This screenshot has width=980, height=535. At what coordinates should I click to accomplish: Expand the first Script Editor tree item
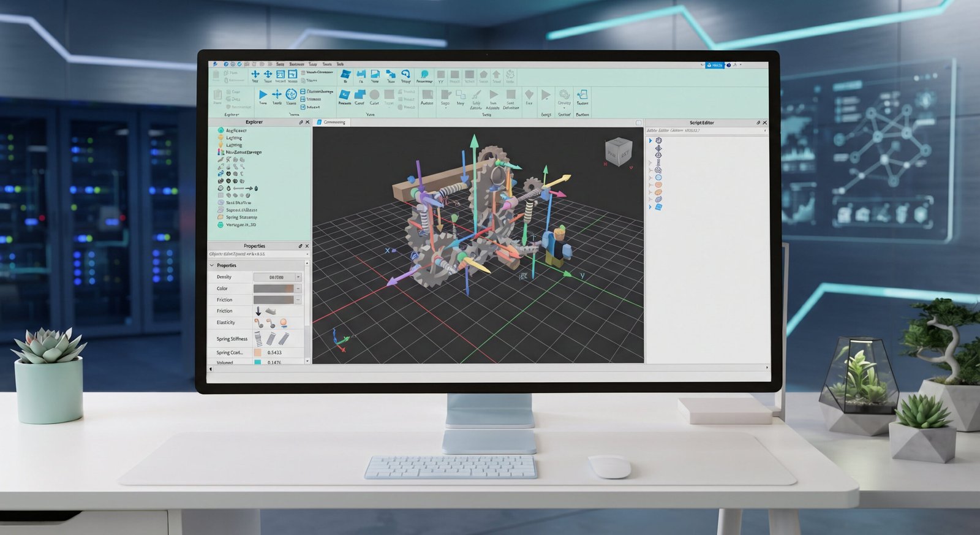650,141
